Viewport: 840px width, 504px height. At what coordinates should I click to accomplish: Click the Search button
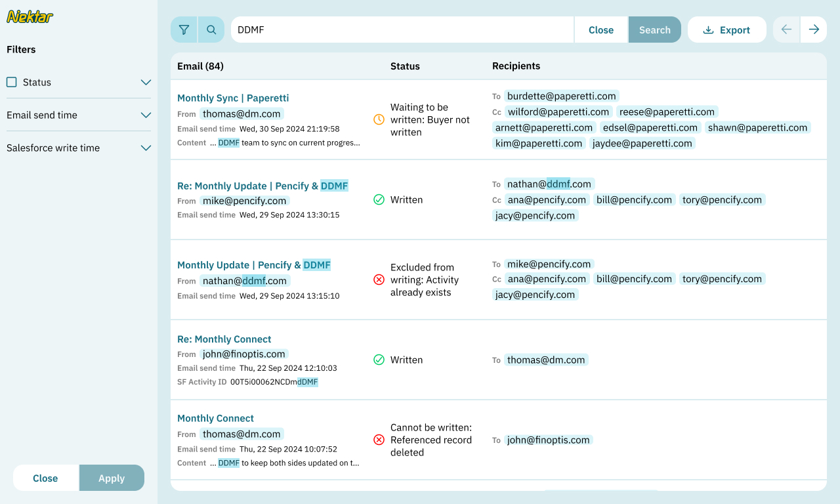coord(655,30)
